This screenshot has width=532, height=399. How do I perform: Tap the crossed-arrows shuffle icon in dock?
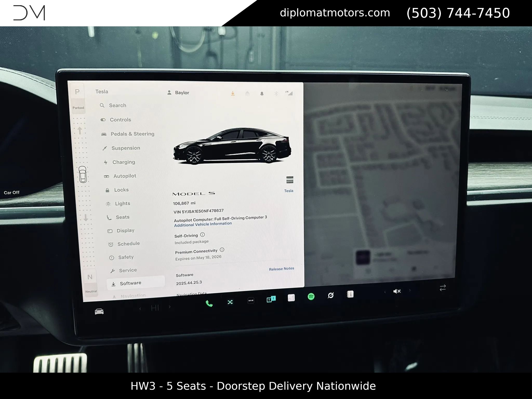(230, 302)
